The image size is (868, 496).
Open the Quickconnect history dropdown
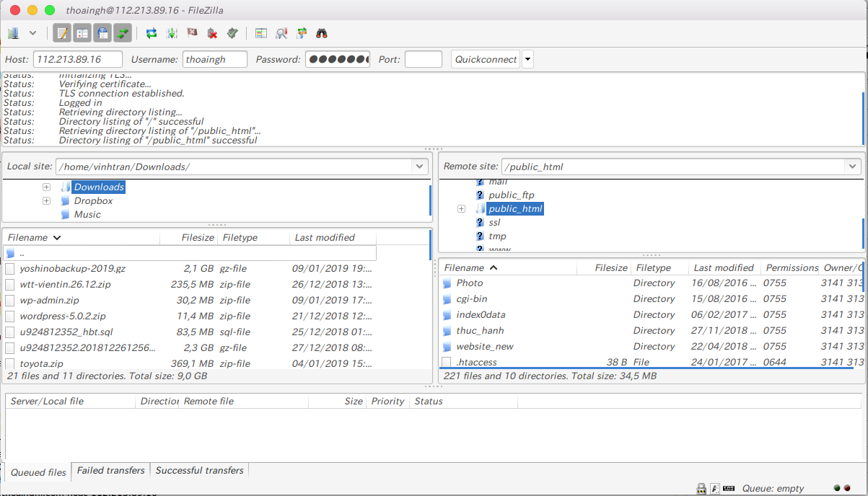pyautogui.click(x=527, y=59)
